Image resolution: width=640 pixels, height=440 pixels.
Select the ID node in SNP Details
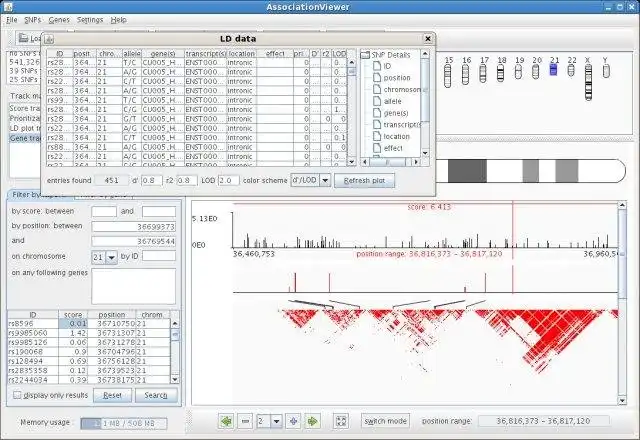(x=382, y=66)
